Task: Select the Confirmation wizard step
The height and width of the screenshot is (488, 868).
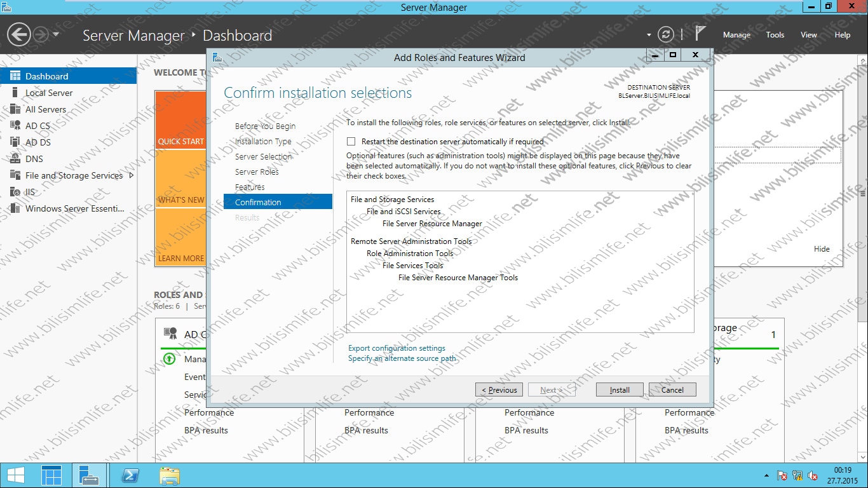Action: click(278, 202)
